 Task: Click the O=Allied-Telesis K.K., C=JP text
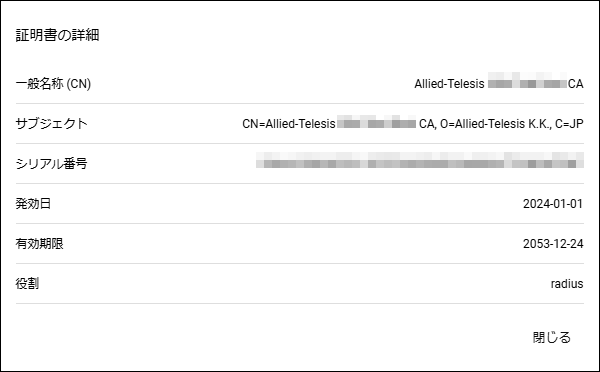pyautogui.click(x=512, y=124)
